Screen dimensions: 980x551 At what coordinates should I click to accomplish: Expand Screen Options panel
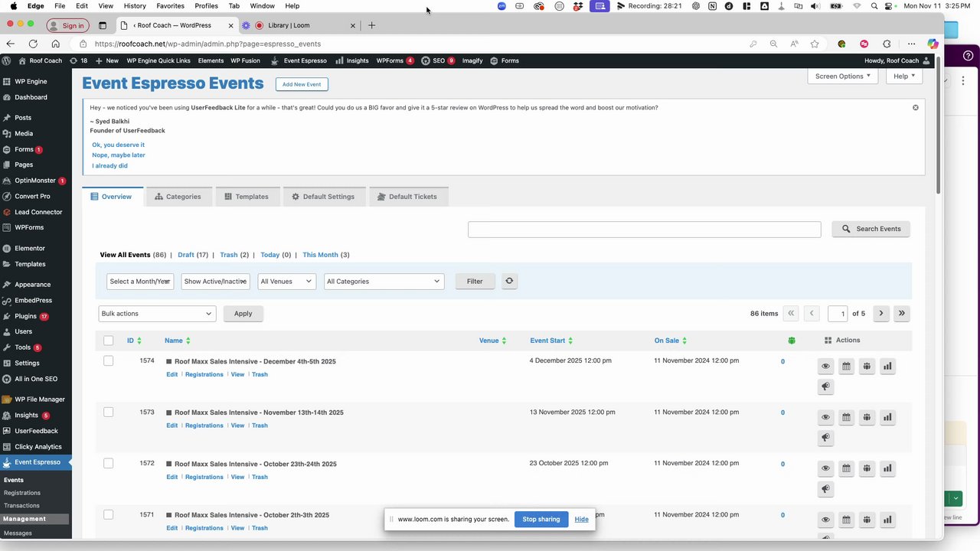pyautogui.click(x=843, y=76)
